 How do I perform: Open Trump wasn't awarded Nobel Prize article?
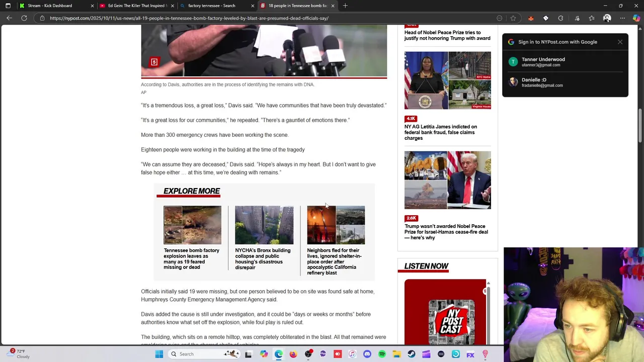pos(446,232)
